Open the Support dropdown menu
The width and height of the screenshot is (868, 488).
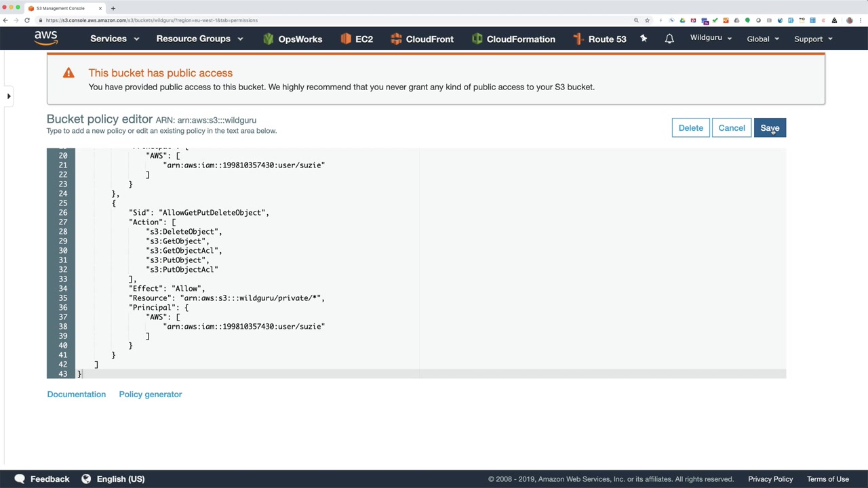pyautogui.click(x=813, y=39)
